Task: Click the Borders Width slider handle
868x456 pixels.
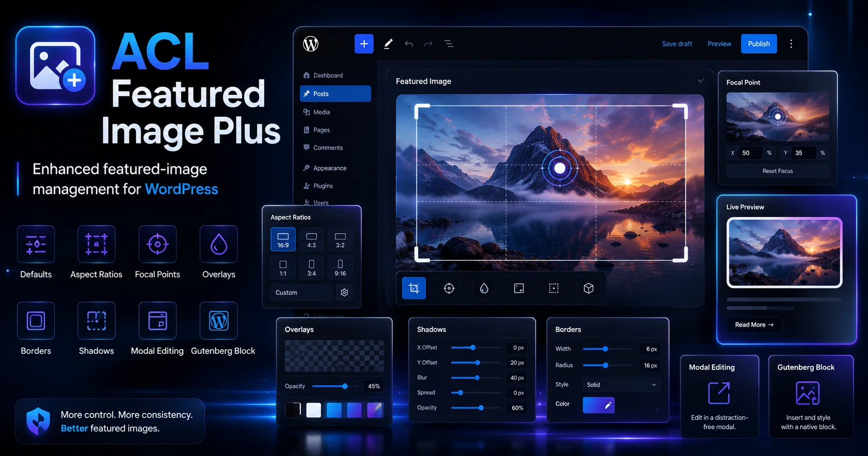Action: tap(606, 349)
